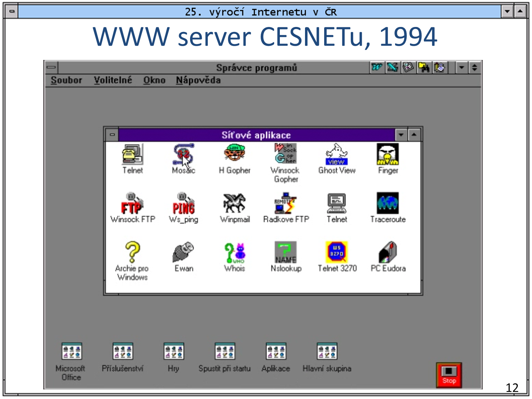Viewport: 532px width, 399px height.
Task: Open the Aplikace program group
Action: coord(276,351)
